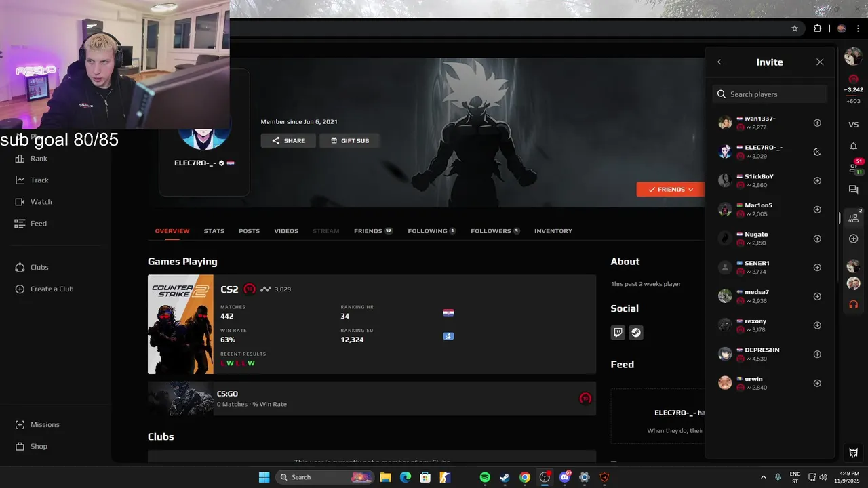Show hidden system tray icons

(x=763, y=477)
